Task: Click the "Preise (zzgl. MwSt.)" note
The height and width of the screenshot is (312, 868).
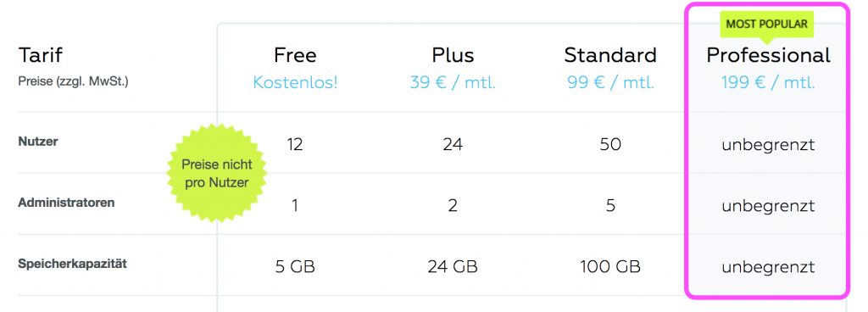Action: [73, 84]
